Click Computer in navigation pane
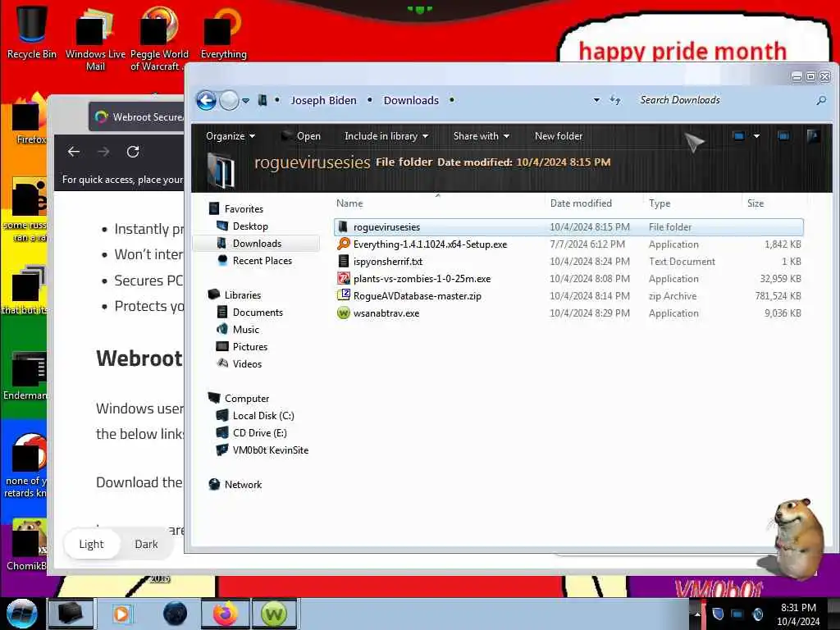 click(246, 399)
